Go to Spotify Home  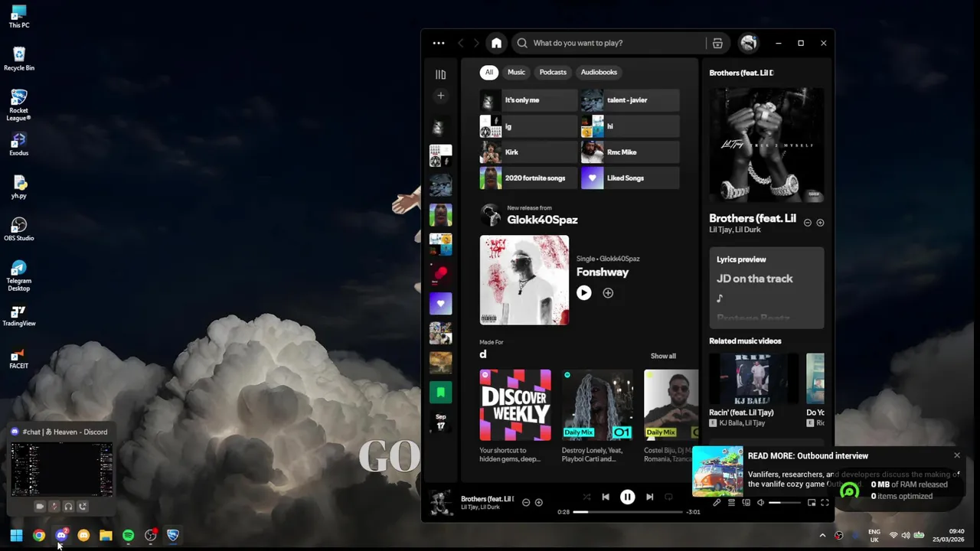496,43
